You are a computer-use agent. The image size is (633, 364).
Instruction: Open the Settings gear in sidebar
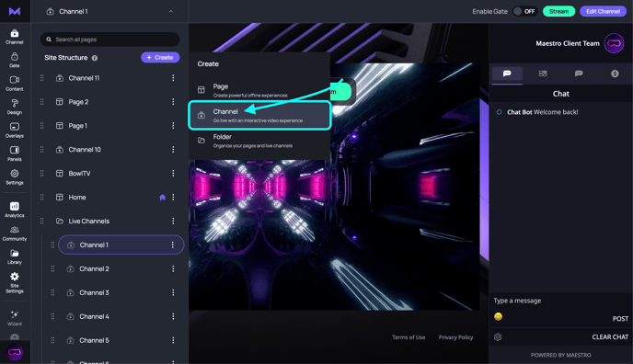tap(15, 177)
